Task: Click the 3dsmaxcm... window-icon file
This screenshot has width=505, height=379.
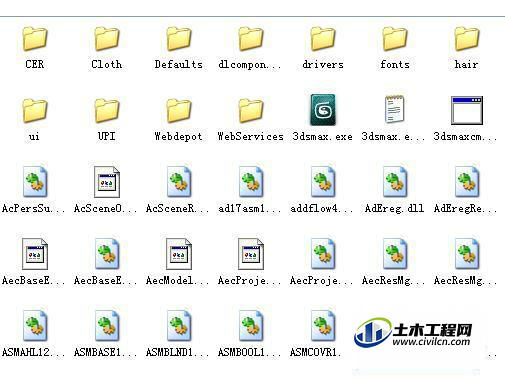Action: (x=467, y=110)
